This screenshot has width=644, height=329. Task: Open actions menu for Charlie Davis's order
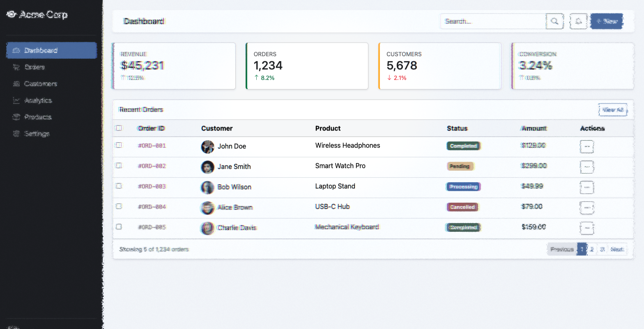point(587,228)
